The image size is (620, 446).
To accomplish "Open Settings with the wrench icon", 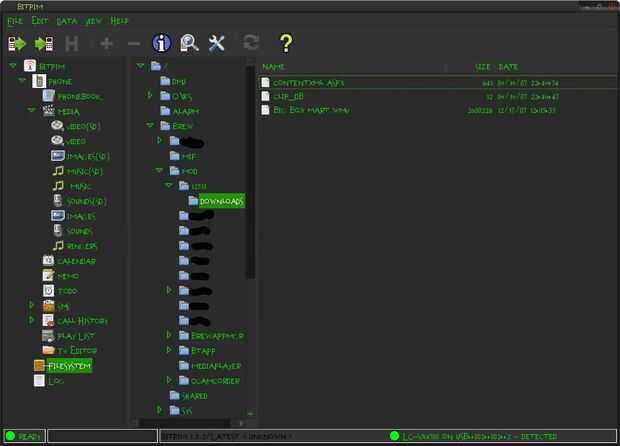I will 216,43.
